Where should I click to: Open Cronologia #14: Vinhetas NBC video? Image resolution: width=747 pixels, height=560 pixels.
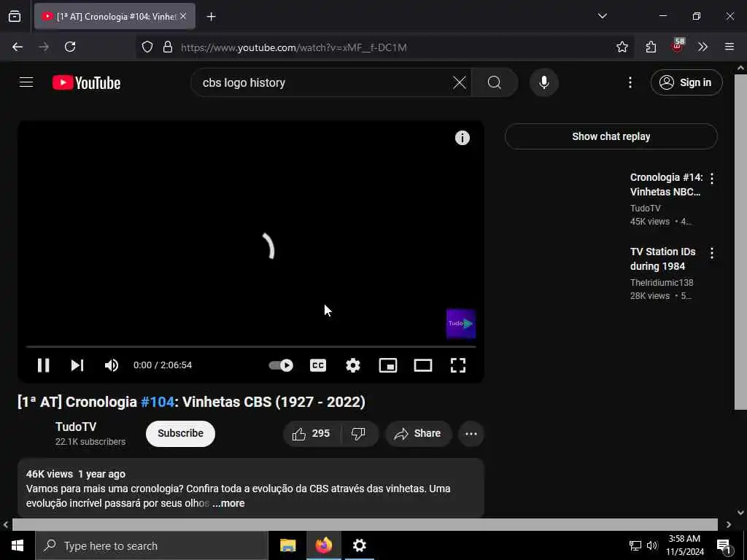pyautogui.click(x=665, y=184)
